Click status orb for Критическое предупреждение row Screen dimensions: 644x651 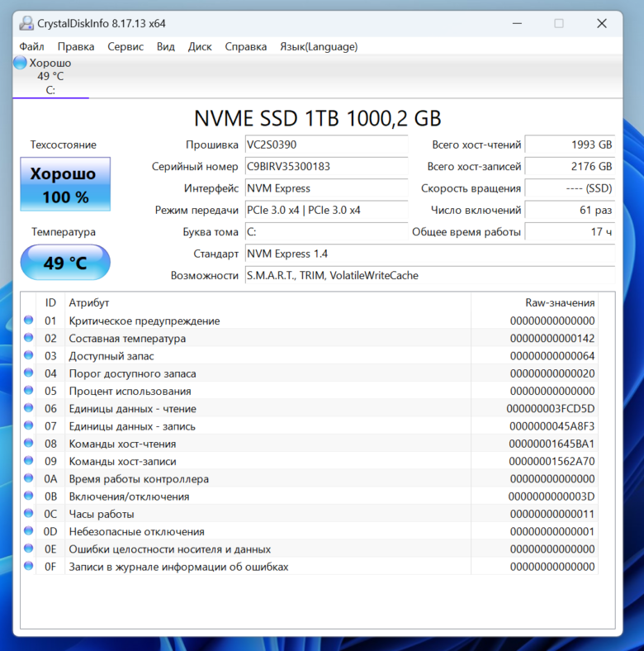[x=28, y=320]
